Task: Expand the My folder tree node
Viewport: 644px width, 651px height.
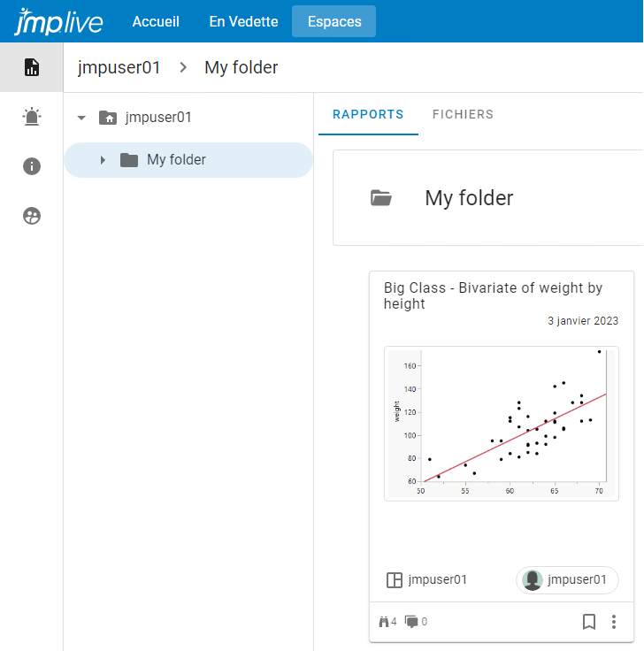Action: coord(103,160)
